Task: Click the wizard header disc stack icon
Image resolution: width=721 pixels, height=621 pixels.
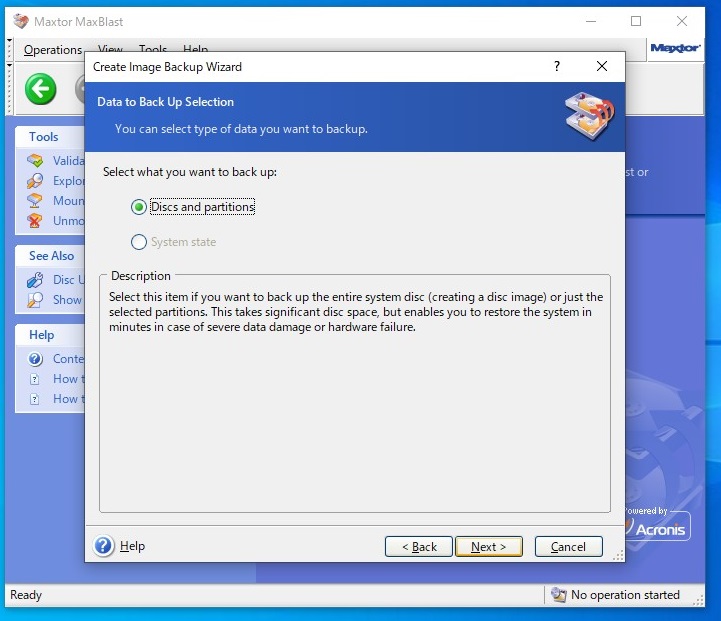Action: pyautogui.click(x=589, y=116)
